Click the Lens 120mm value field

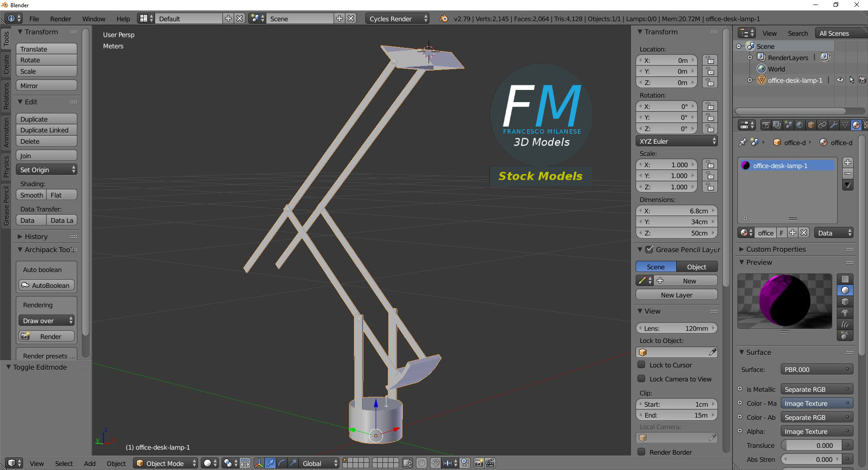point(677,328)
